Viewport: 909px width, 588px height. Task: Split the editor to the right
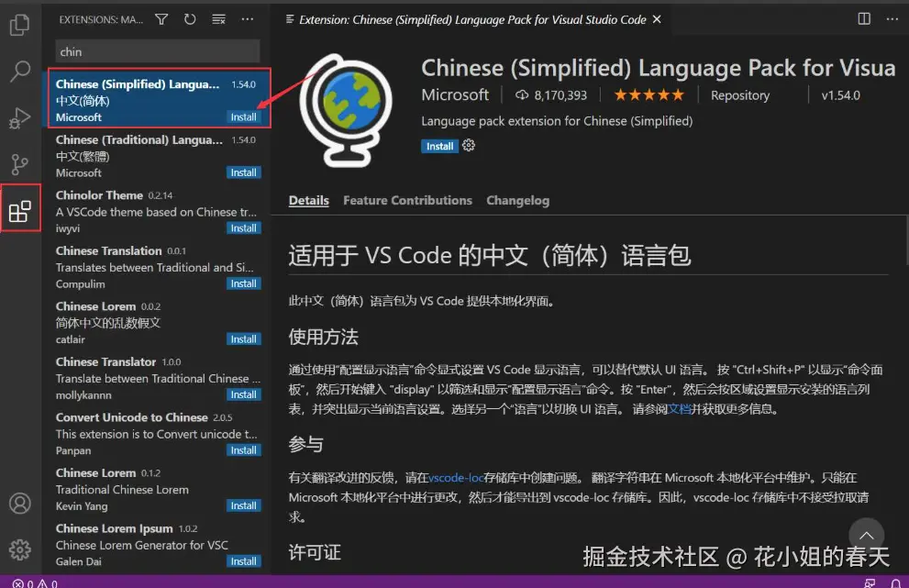point(864,19)
